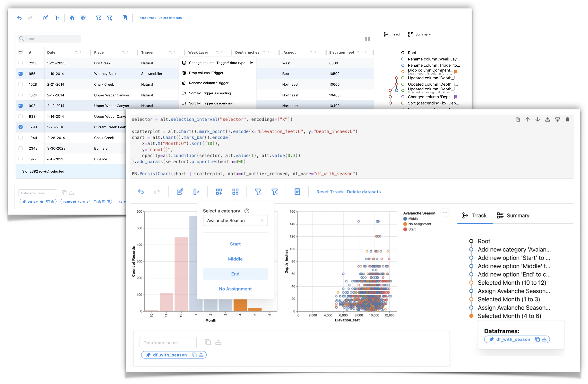Click the No Assignment legend color swatch

pyautogui.click(x=405, y=224)
